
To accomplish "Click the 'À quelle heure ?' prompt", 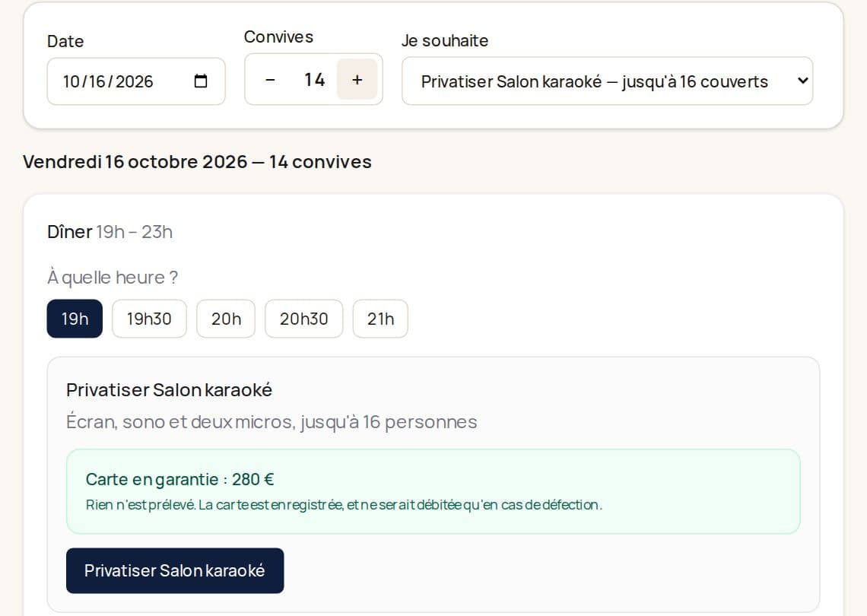I will [x=113, y=278].
